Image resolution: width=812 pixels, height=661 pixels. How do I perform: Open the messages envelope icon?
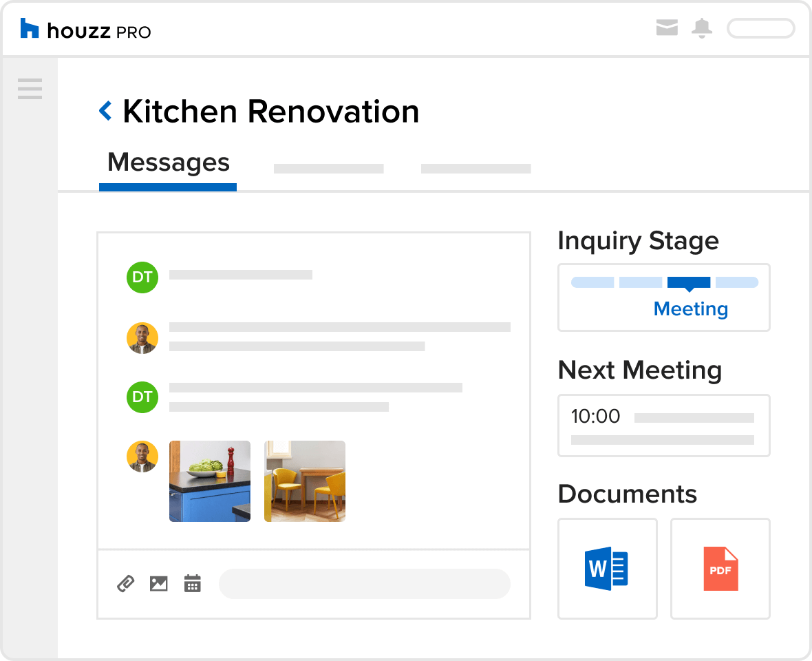(667, 28)
